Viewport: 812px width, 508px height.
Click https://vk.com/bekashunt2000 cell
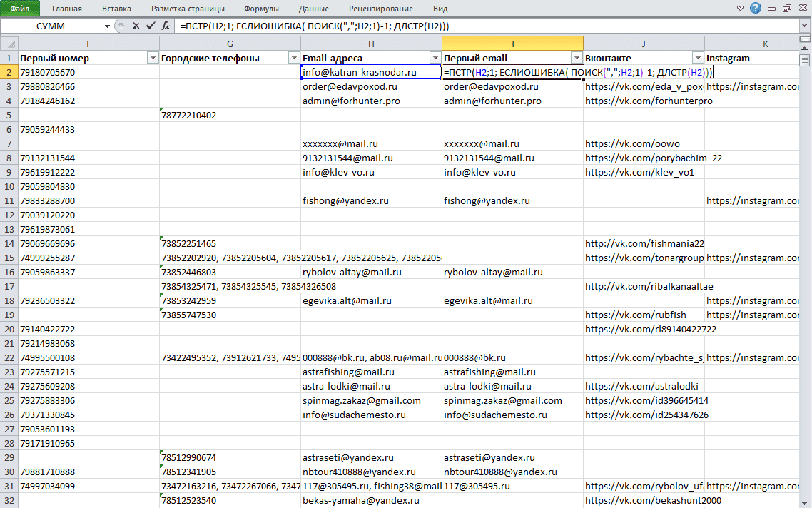coord(644,500)
